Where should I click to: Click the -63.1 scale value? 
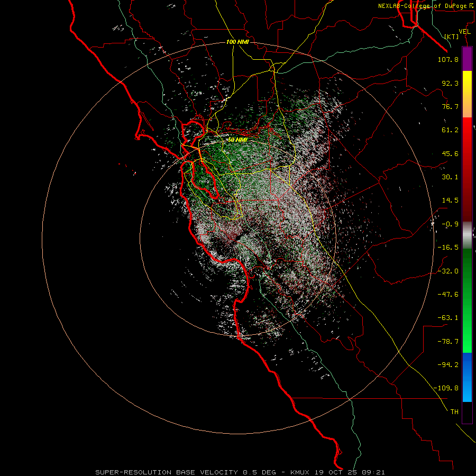[448, 318]
